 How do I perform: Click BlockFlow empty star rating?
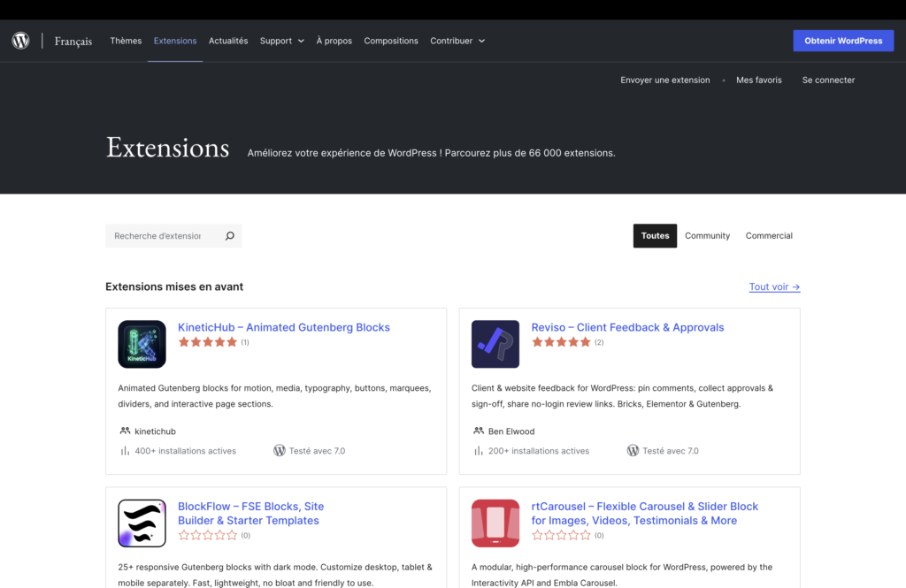207,536
